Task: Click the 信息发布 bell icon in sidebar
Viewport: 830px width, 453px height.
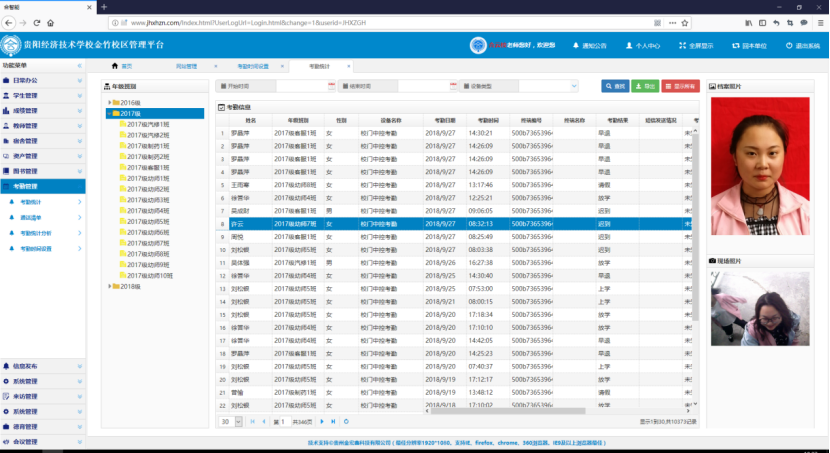Action: [6, 366]
